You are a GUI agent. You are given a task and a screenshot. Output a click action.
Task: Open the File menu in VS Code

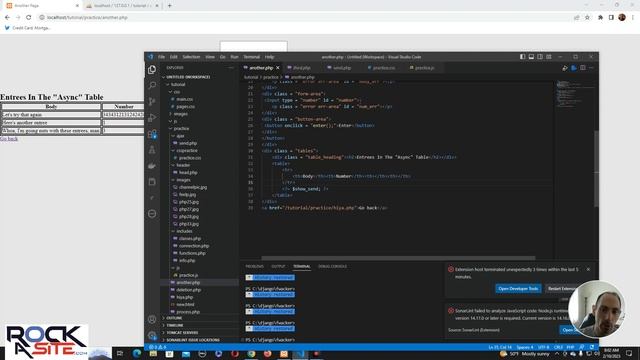[x=162, y=57]
